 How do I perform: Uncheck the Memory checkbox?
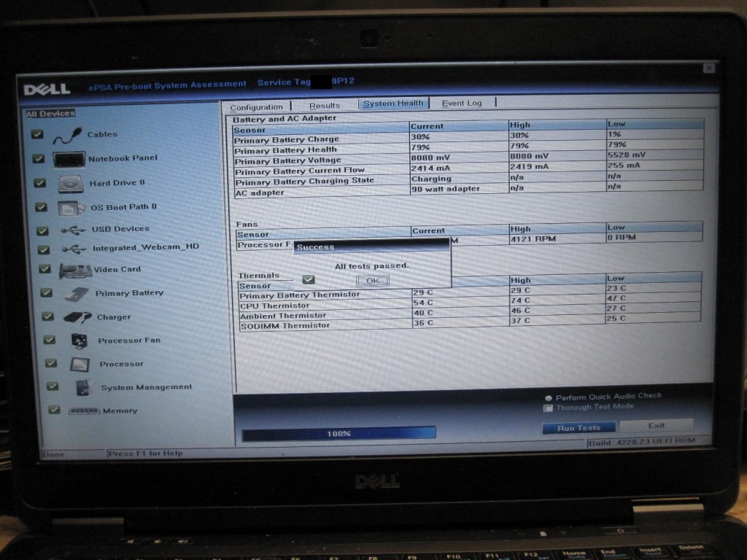click(x=54, y=409)
